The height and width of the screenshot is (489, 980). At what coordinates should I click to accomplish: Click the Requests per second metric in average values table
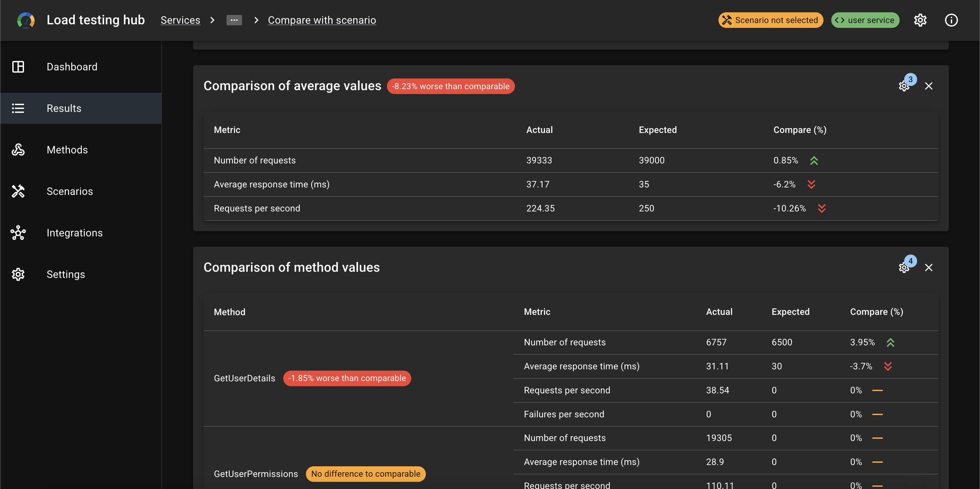pos(257,208)
